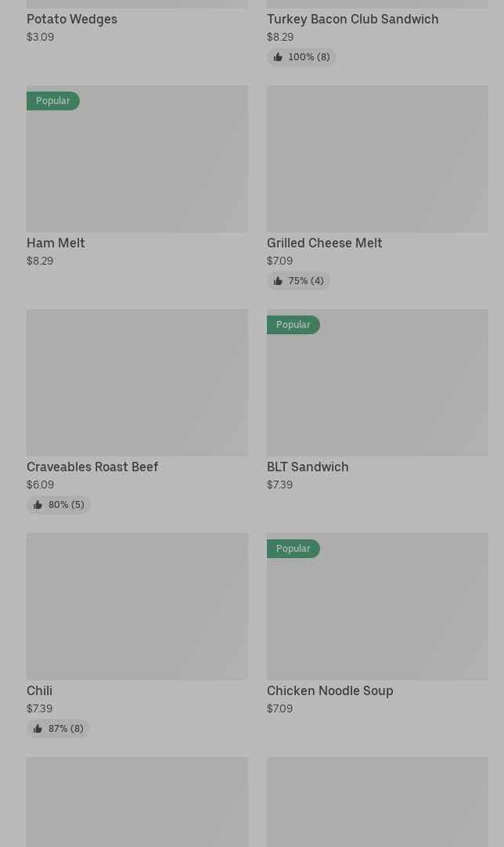Screen dimensions: 504x847
Task: Click the Grilled Cheese Melt name
Action: point(325,243)
